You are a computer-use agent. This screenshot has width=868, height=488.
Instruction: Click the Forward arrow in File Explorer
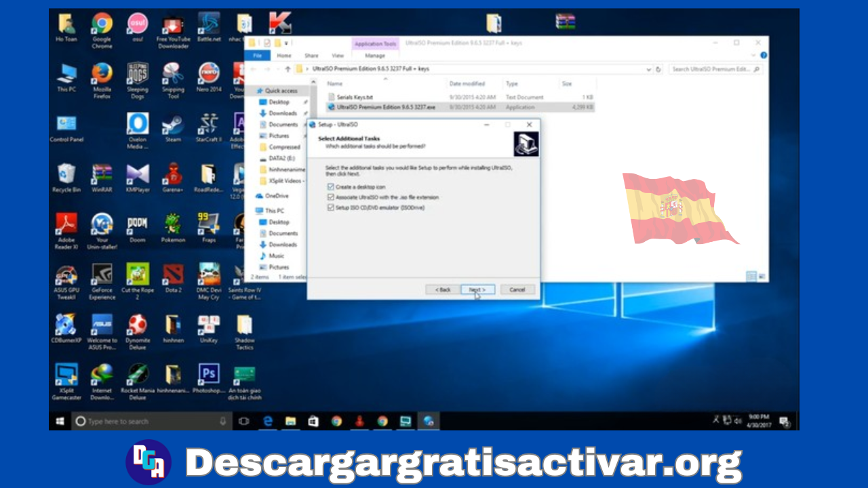pyautogui.click(x=267, y=69)
